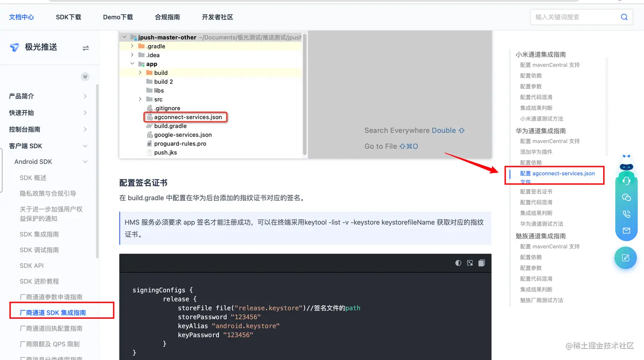Image resolution: width=644 pixels, height=360 pixels.
Task: Open 厂商通道参数申请指南 sidebar link
Action: (51, 297)
